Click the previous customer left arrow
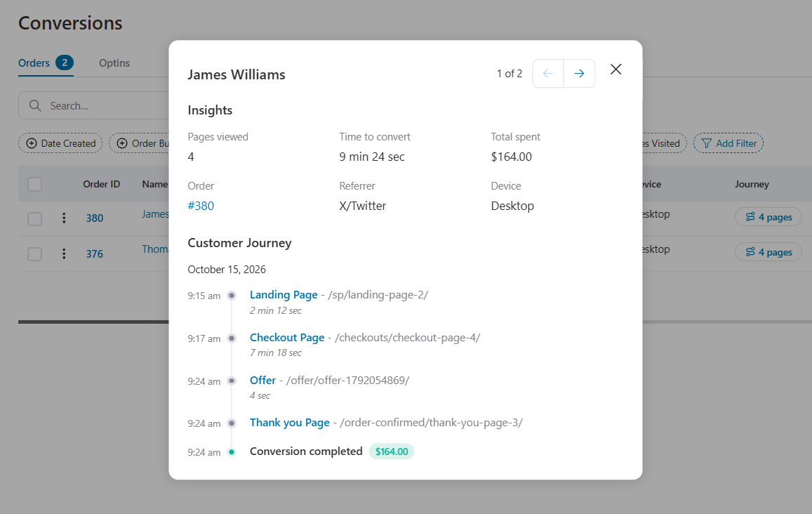This screenshot has width=812, height=514. point(548,74)
